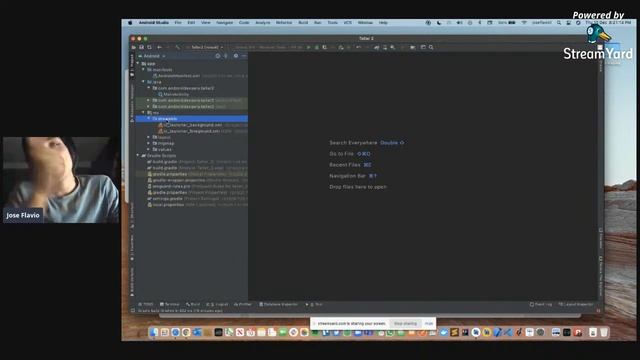This screenshot has width=640, height=360.
Task: Collapse the res folder arrow
Action: [x=143, y=113]
